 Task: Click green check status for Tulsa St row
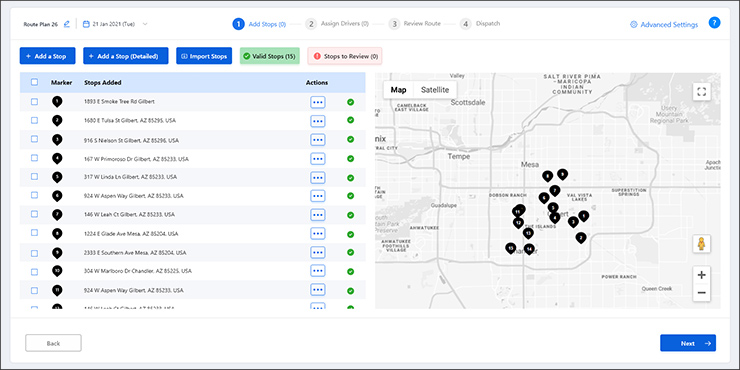tap(351, 120)
